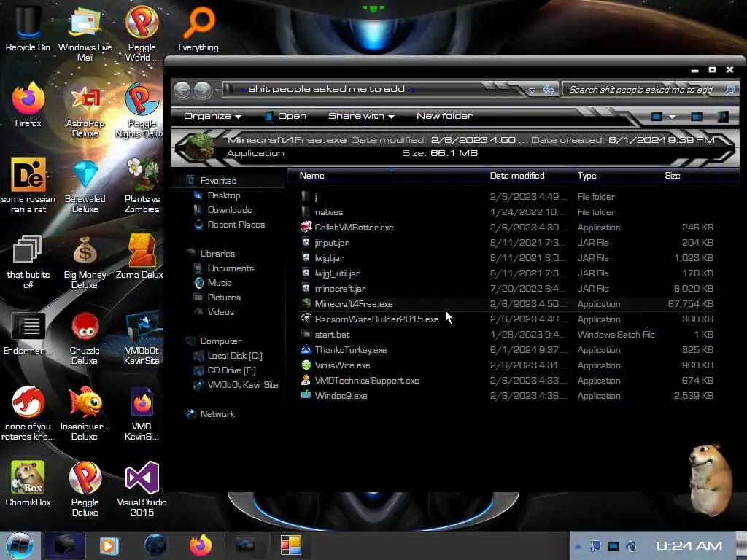Image resolution: width=747 pixels, height=560 pixels.
Task: Click the address bar folder path
Action: 326,89
